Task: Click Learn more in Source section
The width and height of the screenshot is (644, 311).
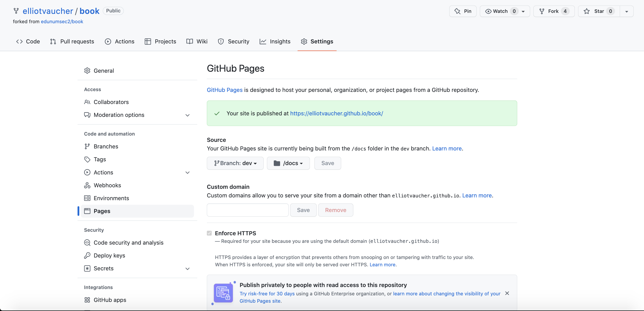Action: coord(447,148)
